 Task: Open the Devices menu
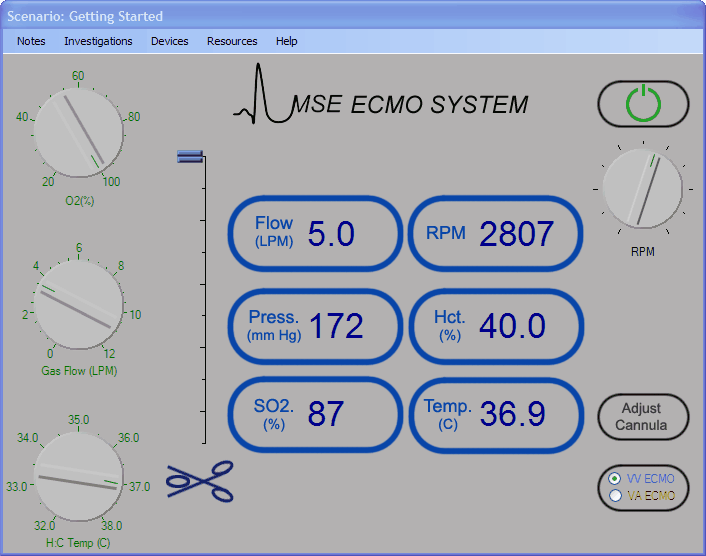click(x=169, y=41)
